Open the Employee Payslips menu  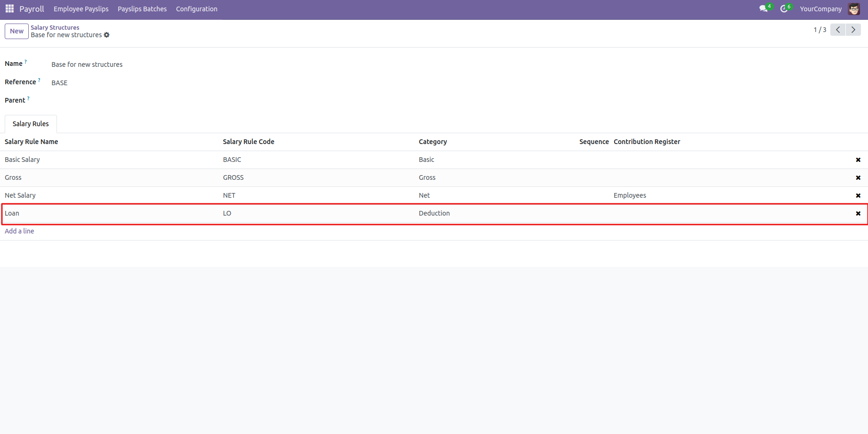pyautogui.click(x=81, y=9)
